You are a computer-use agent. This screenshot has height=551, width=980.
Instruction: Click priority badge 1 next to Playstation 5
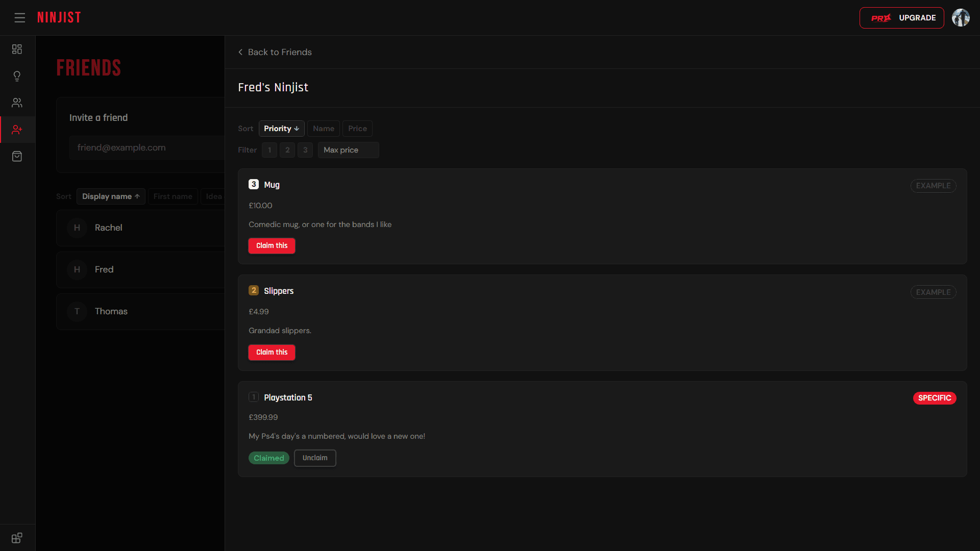pyautogui.click(x=254, y=397)
